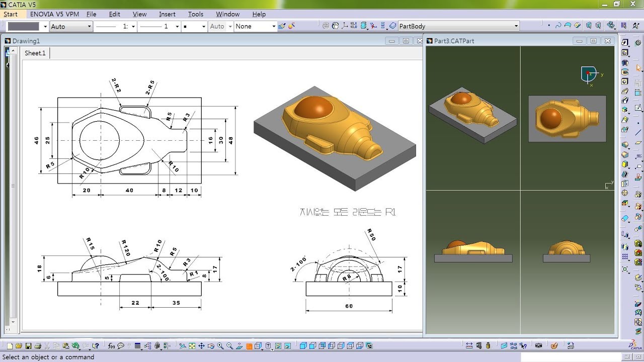Click the New document icon
Viewport: 644px width, 362px height.
click(x=10, y=346)
